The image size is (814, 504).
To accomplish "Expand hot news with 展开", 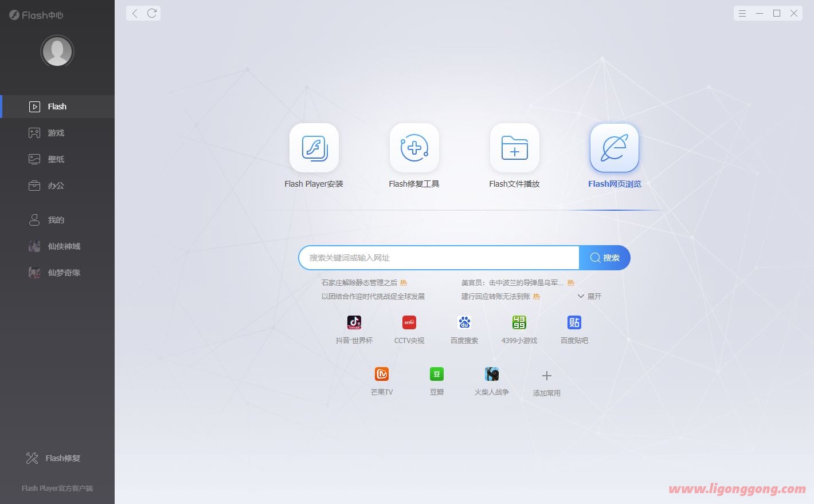I will tap(589, 296).
